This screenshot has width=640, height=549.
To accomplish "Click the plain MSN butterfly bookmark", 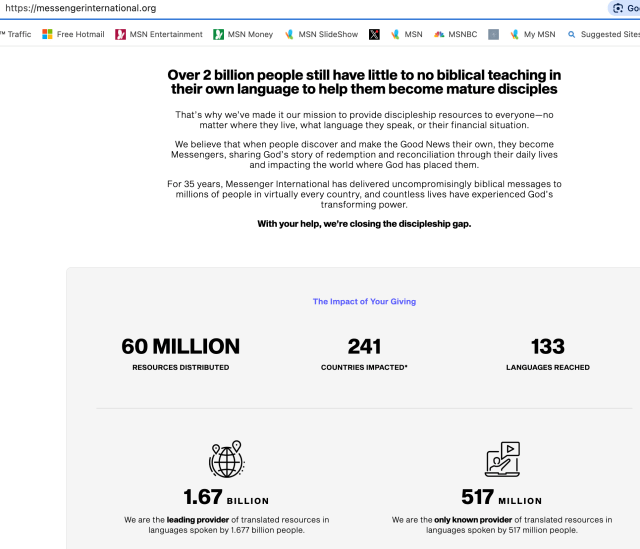I will [407, 34].
